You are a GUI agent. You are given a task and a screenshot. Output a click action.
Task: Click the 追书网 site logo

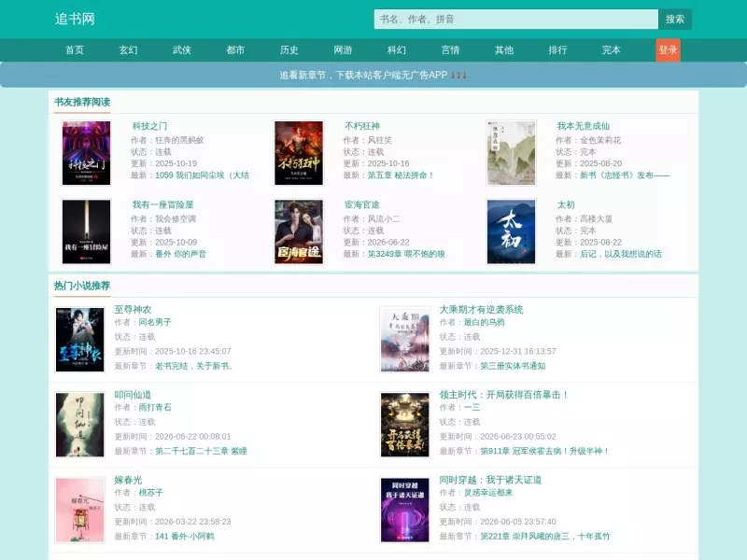(75, 19)
